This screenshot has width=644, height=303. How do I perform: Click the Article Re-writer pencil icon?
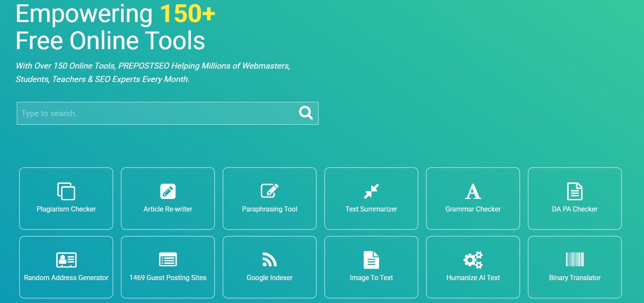[x=168, y=191]
